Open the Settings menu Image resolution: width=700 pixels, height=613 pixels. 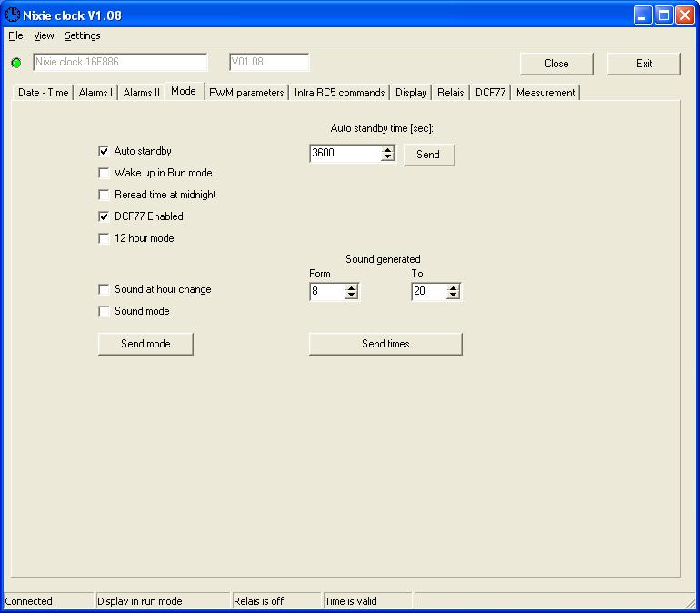tap(83, 35)
